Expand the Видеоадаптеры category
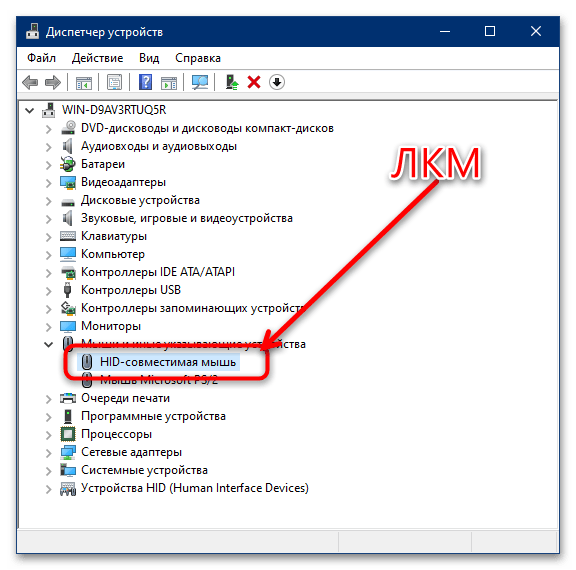 click(48, 183)
